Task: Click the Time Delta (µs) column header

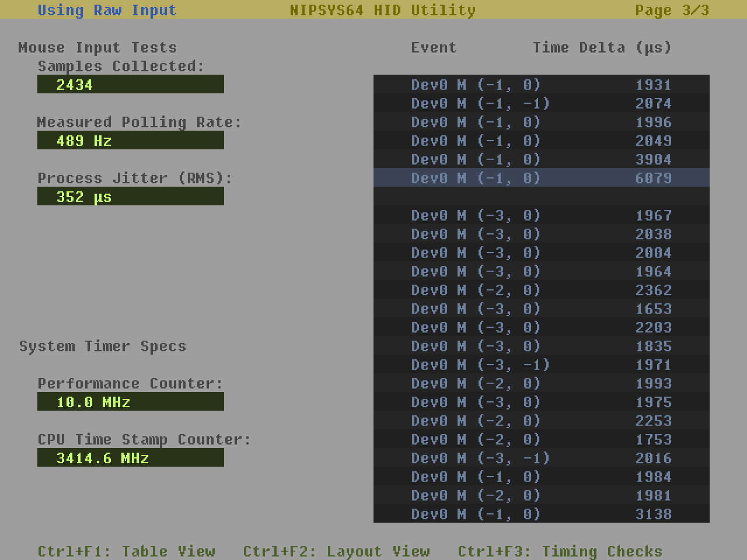Action: coord(602,47)
